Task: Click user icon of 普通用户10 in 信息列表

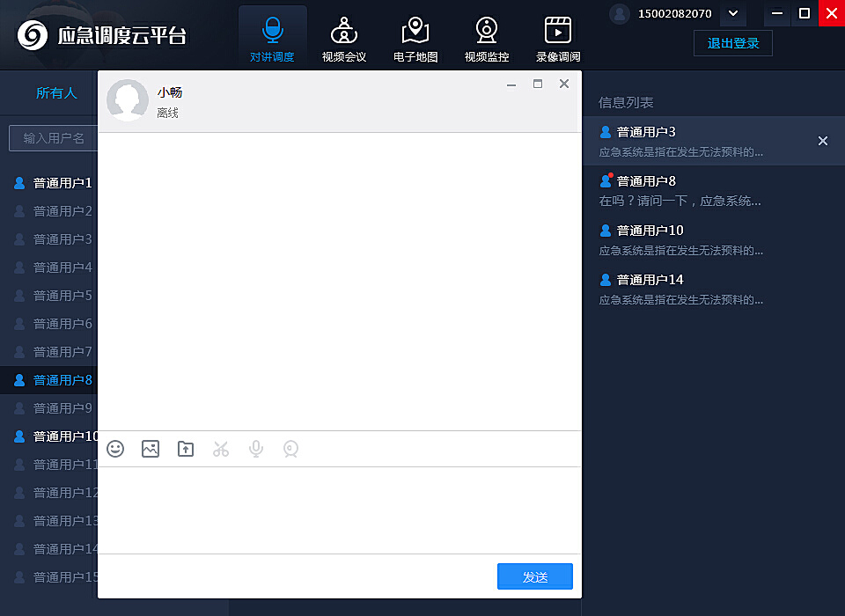Action: point(606,231)
